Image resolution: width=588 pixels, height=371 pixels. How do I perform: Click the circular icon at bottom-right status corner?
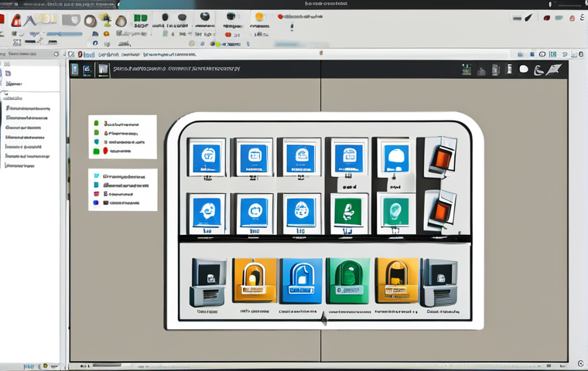point(580,363)
